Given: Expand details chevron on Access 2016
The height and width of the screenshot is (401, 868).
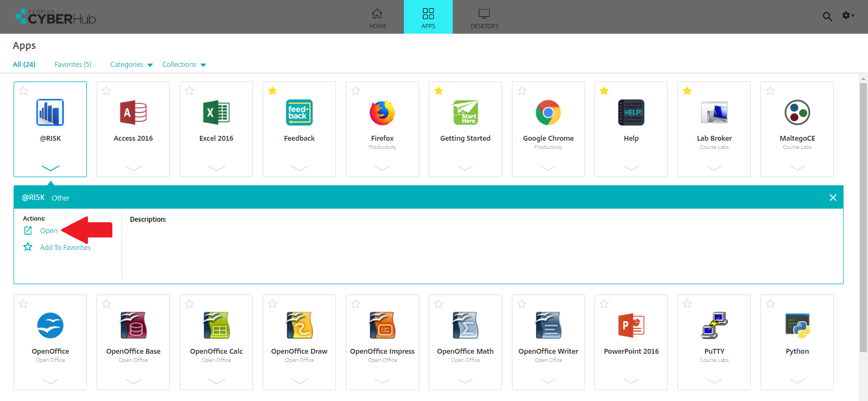Looking at the screenshot, I should (133, 168).
